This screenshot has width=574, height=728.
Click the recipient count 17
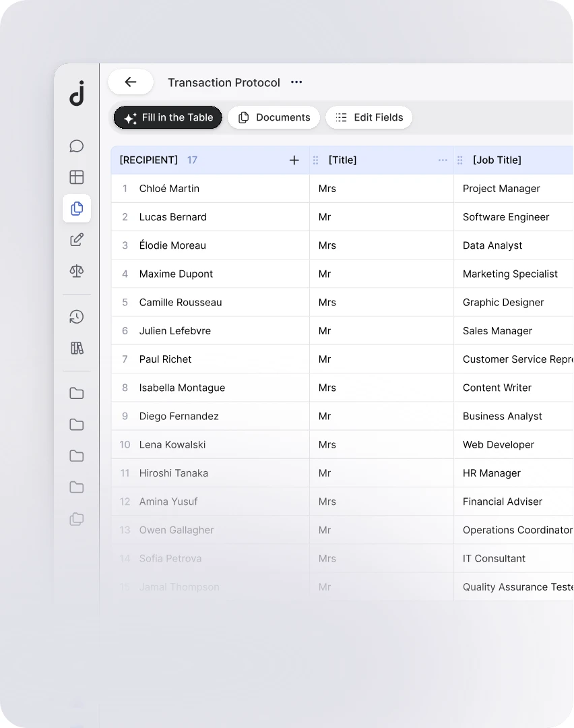192,160
